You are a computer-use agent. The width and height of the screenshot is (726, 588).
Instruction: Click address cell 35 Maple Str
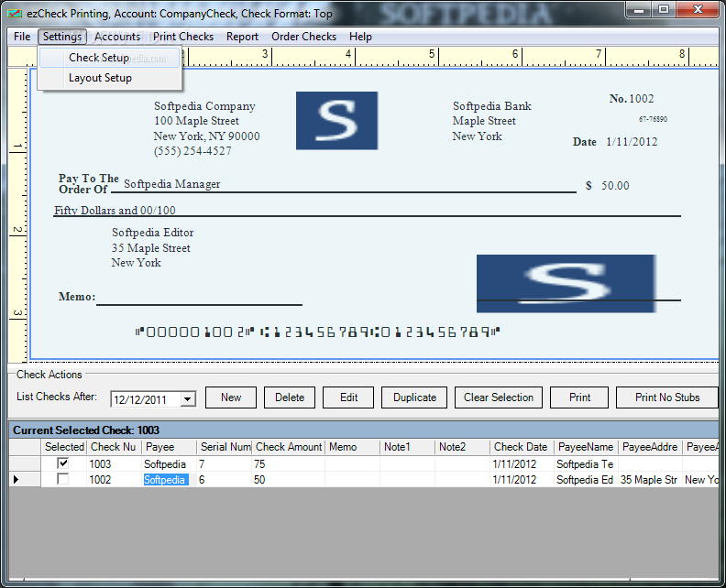(x=650, y=480)
